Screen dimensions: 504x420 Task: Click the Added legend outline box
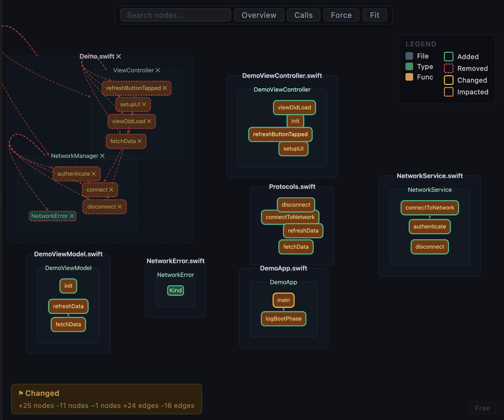point(449,57)
